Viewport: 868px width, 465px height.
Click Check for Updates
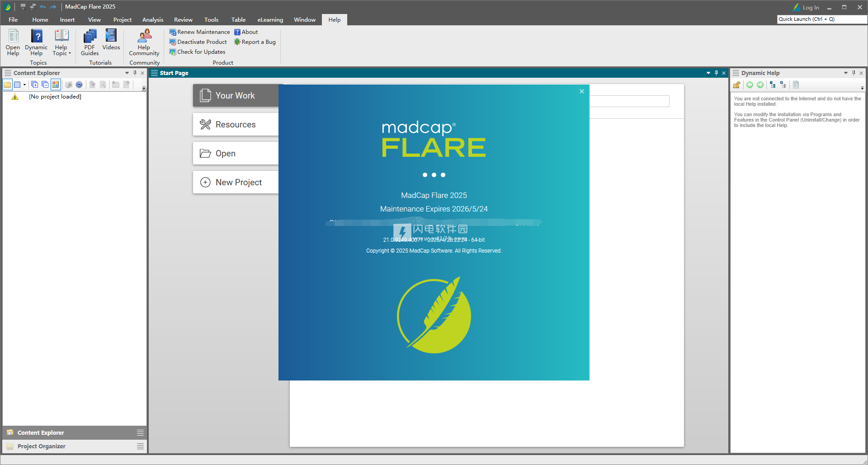click(x=197, y=52)
